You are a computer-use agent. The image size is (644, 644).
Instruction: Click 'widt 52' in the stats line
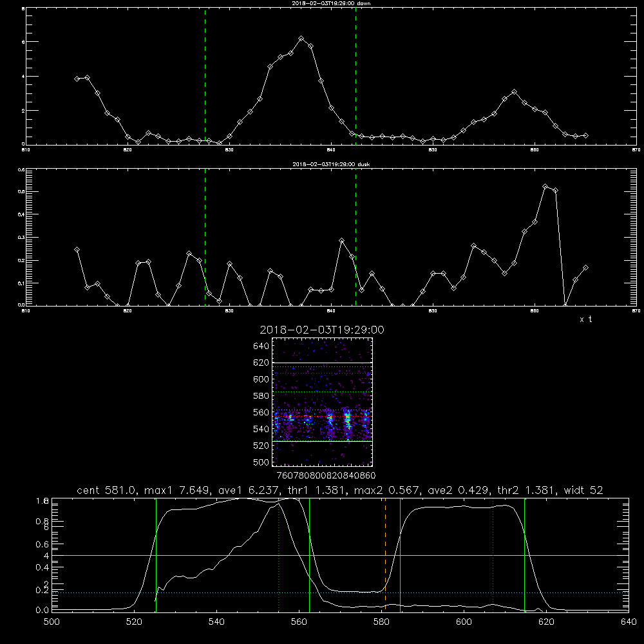click(x=583, y=490)
